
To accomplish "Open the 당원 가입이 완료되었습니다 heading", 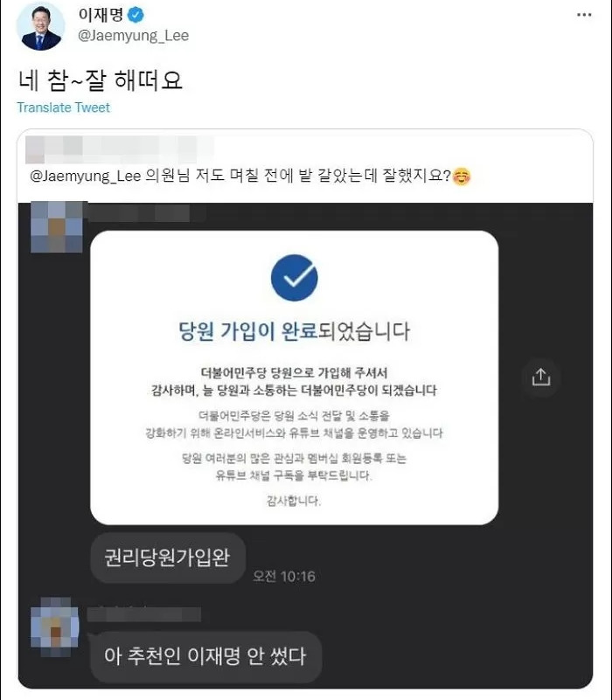I will [x=294, y=331].
